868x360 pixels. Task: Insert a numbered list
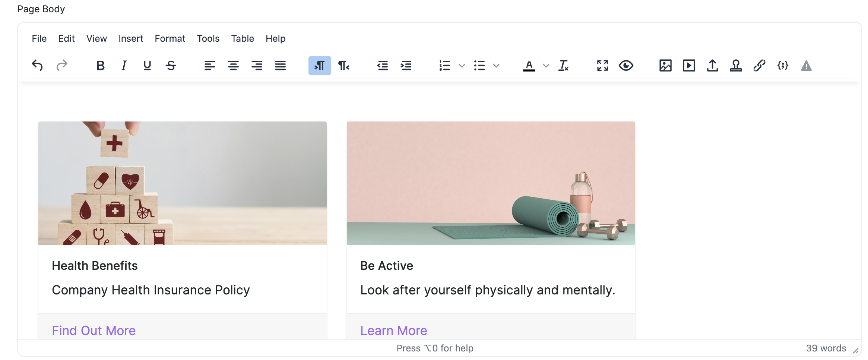444,66
